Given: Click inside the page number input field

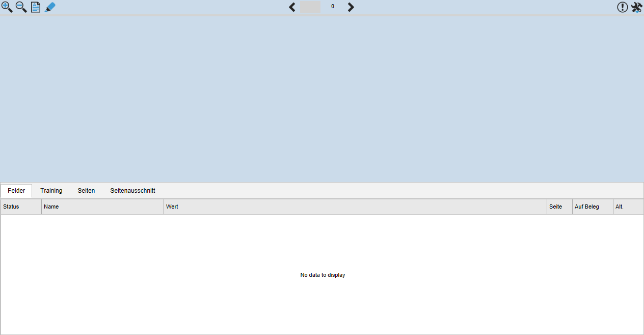Looking at the screenshot, I should coord(311,7).
